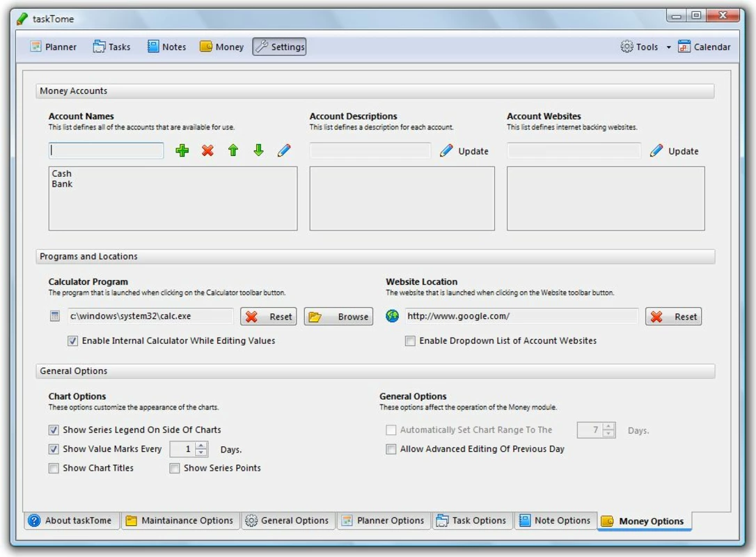Move account up with green up arrow

coord(233,150)
